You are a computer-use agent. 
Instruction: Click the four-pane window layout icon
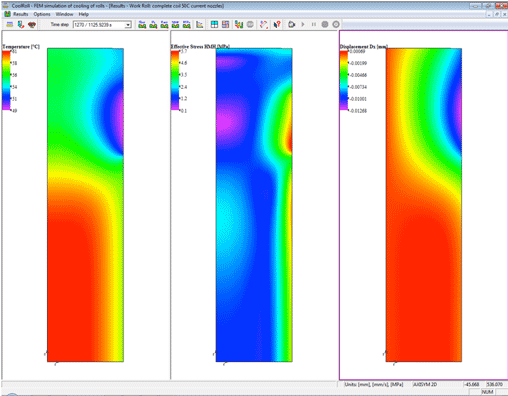(214, 24)
